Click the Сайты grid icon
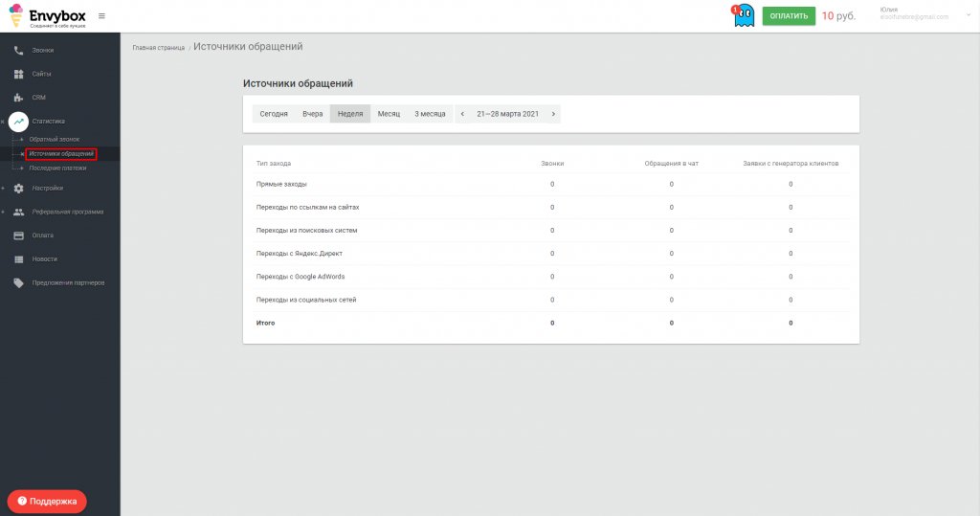 19,74
